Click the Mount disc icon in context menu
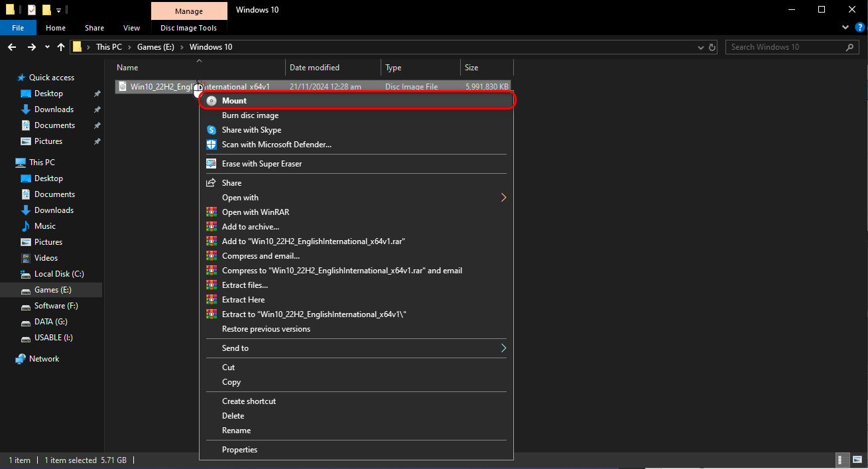 pyautogui.click(x=212, y=101)
